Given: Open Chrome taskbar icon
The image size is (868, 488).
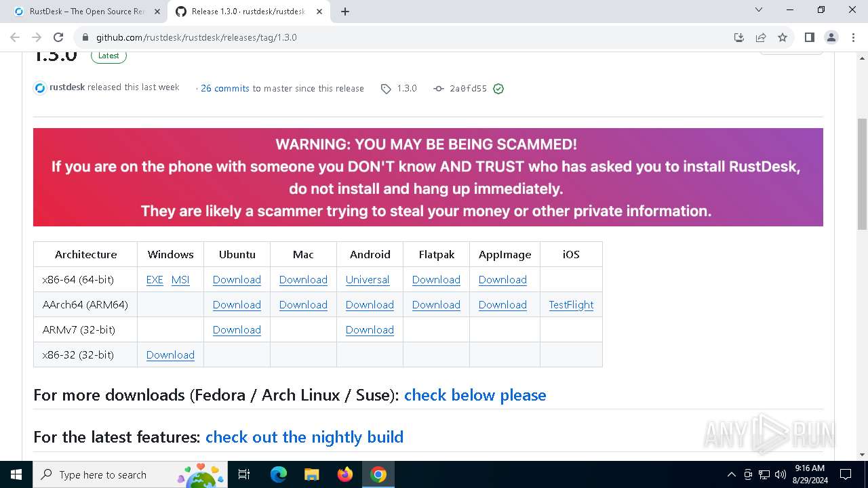Looking at the screenshot, I should (378, 474).
